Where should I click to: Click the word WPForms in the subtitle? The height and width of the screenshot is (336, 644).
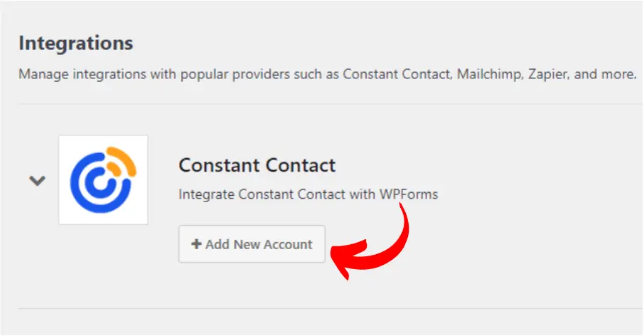[x=409, y=194]
